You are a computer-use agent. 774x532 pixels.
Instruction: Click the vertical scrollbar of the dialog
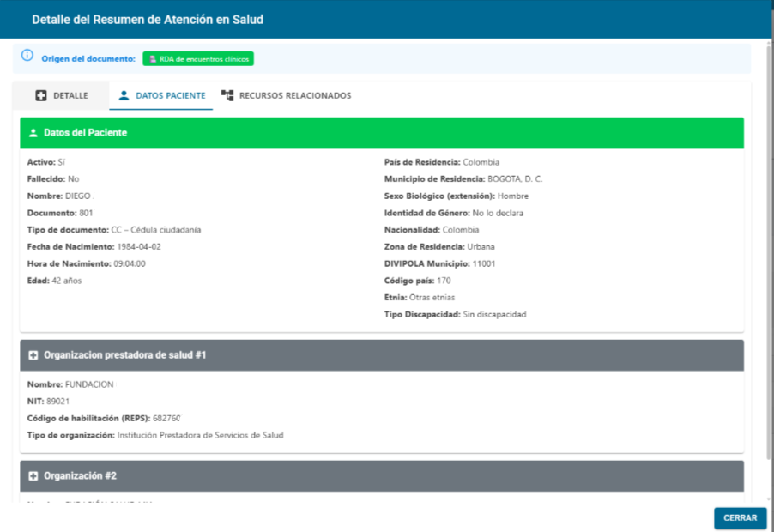click(x=768, y=257)
